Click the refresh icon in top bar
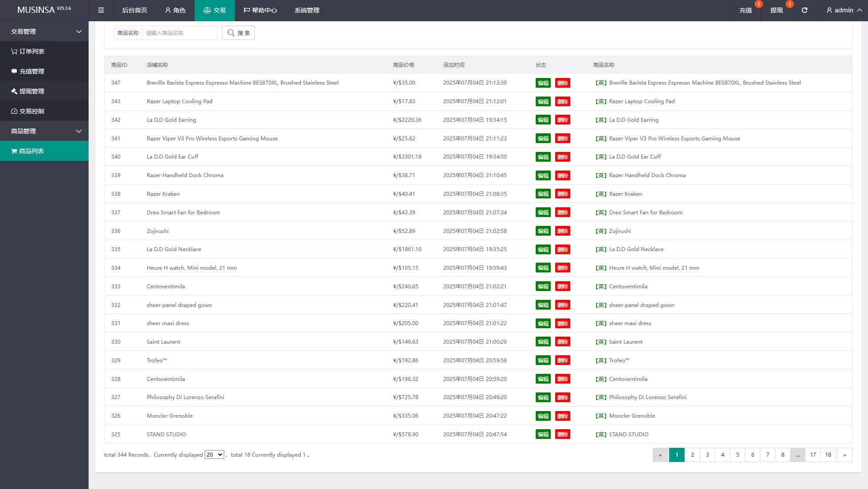Image resolution: width=868 pixels, height=489 pixels. pos(804,10)
